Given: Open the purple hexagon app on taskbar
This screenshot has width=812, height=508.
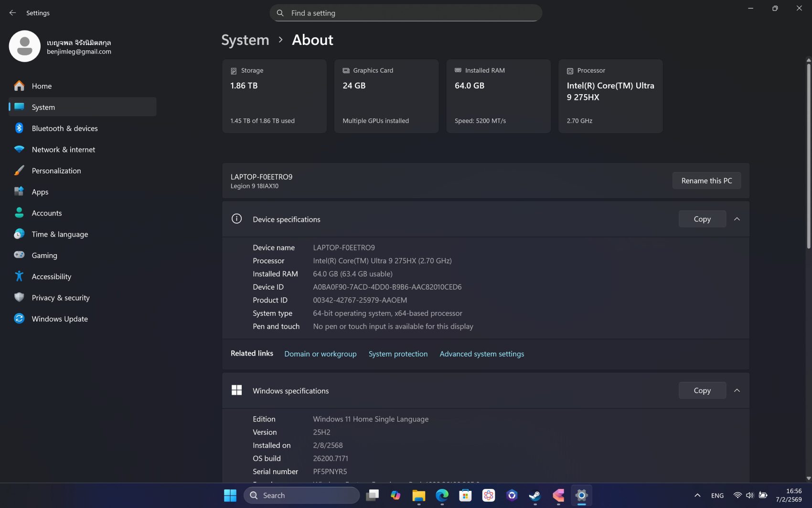Looking at the screenshot, I should coord(512,496).
